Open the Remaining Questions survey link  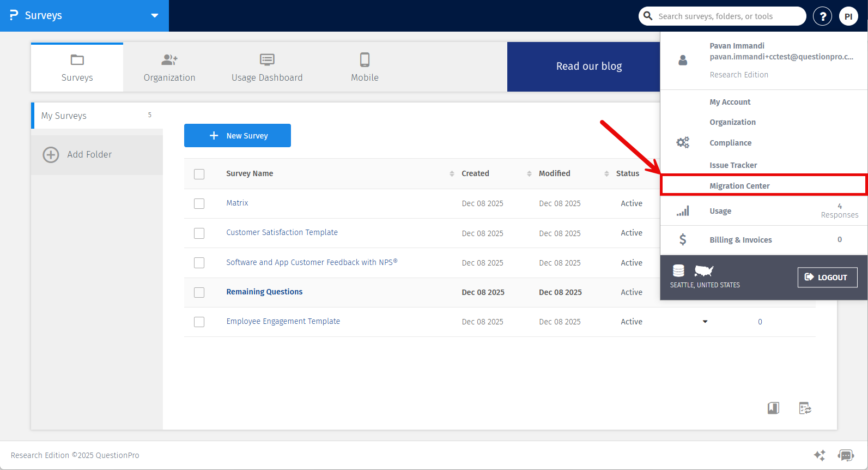click(264, 292)
